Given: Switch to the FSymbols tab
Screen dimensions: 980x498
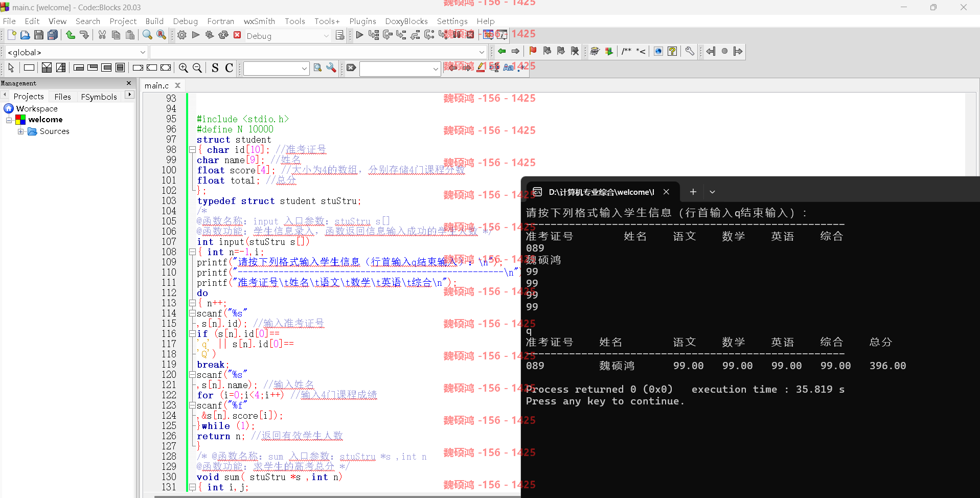Looking at the screenshot, I should (x=99, y=97).
